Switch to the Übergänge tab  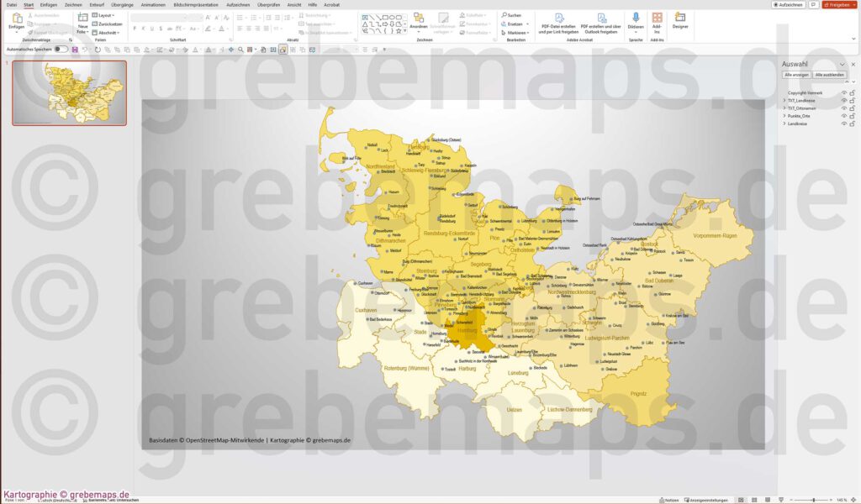122,4
